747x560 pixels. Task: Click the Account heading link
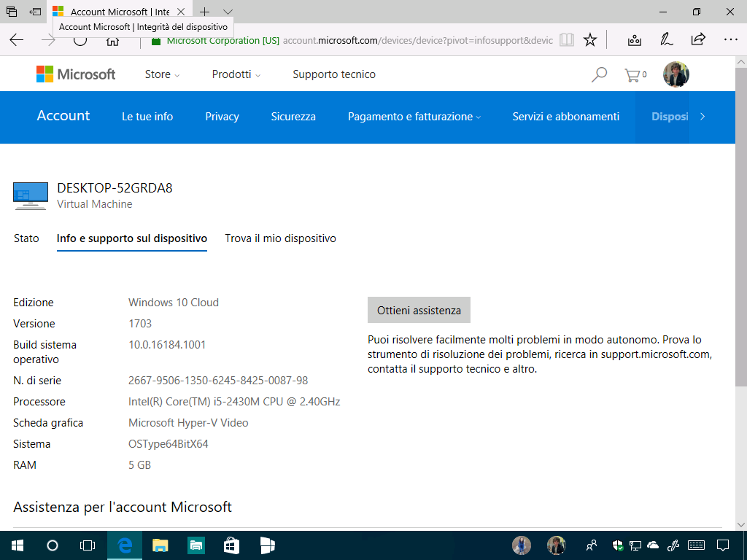tap(63, 116)
